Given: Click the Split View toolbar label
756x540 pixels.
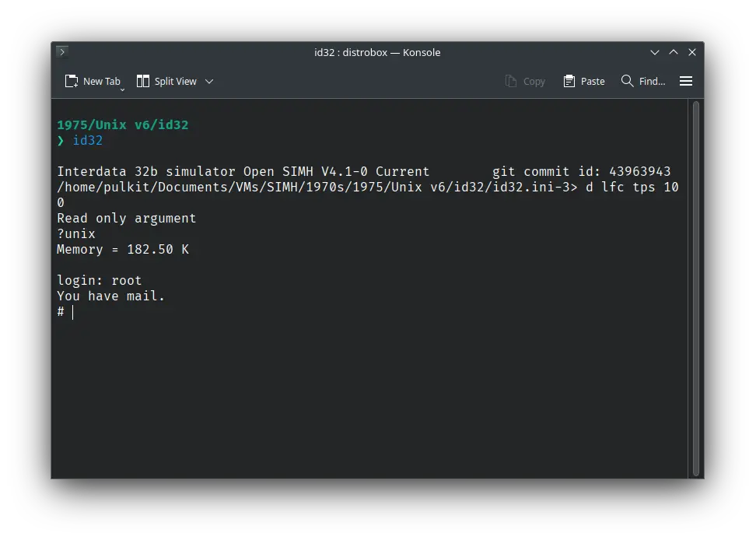Looking at the screenshot, I should [174, 80].
